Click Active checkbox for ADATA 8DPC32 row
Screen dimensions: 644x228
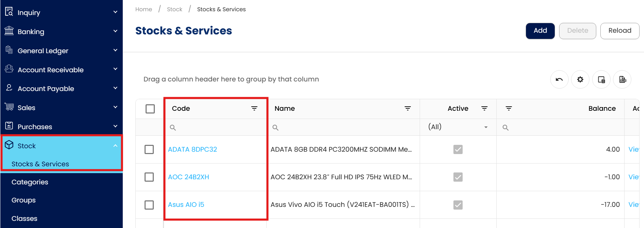(458, 150)
